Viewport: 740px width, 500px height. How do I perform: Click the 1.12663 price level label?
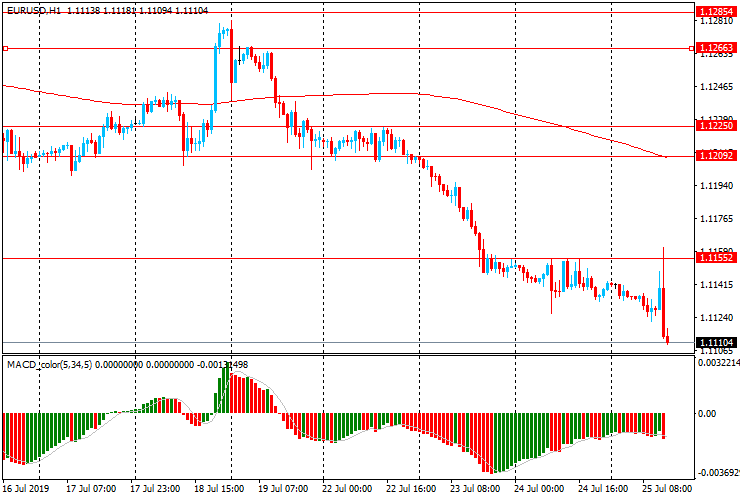point(716,48)
